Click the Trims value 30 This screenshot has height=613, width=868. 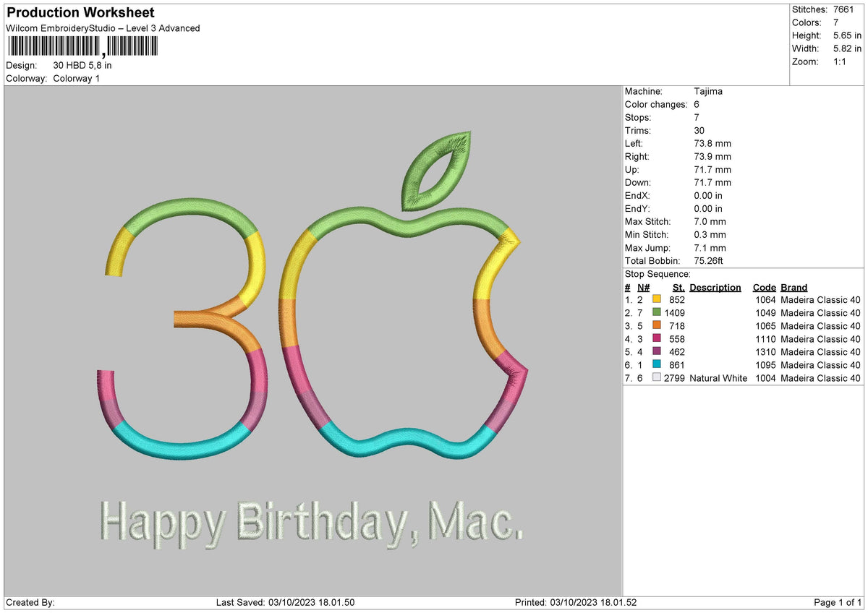[699, 131]
